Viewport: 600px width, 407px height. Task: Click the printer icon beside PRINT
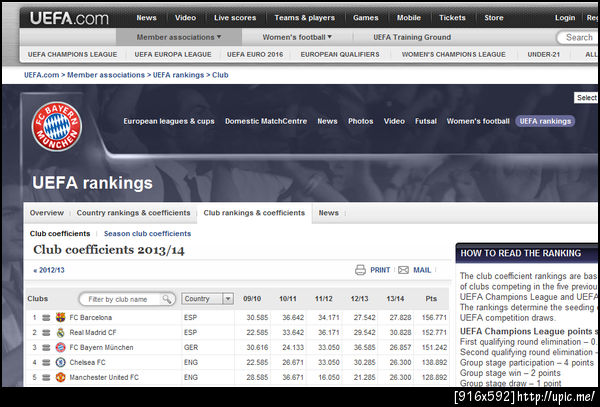pos(360,270)
